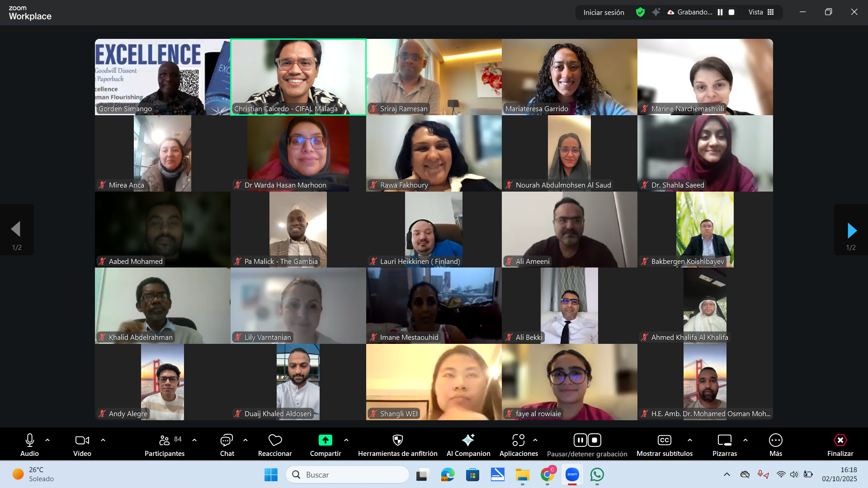Image resolution: width=868 pixels, height=488 pixels.
Task: Start screen share with Compartir
Action: pos(325,440)
